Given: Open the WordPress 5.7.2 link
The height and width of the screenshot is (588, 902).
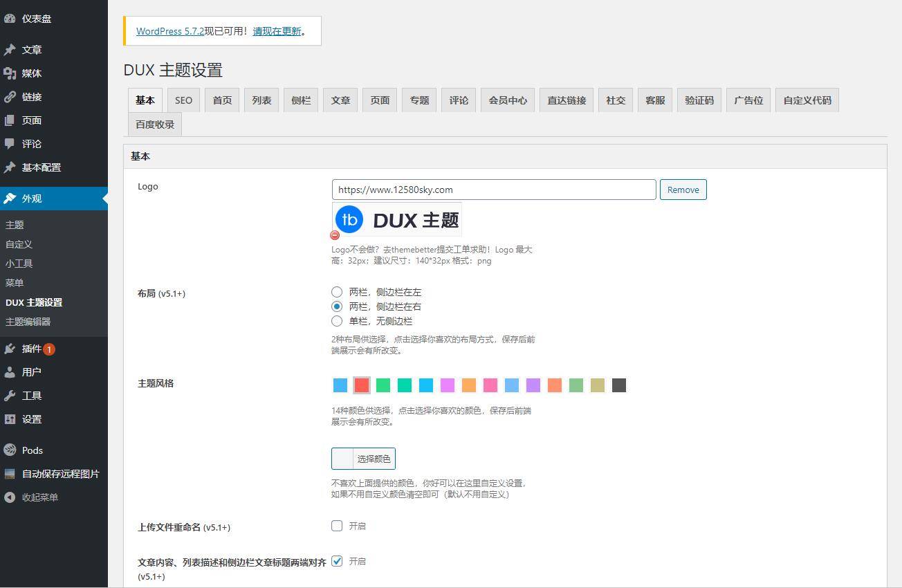Looking at the screenshot, I should [x=170, y=31].
